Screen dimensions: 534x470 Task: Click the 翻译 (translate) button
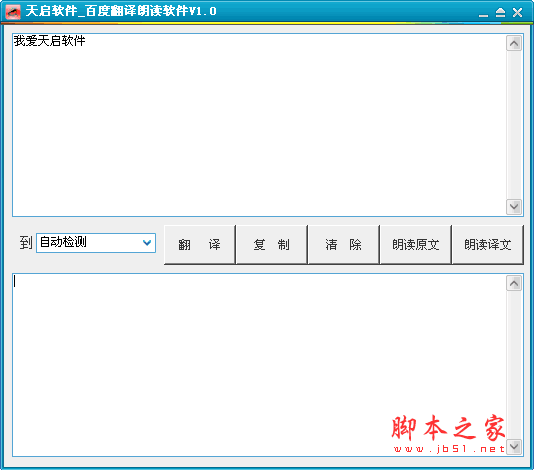[x=200, y=245]
